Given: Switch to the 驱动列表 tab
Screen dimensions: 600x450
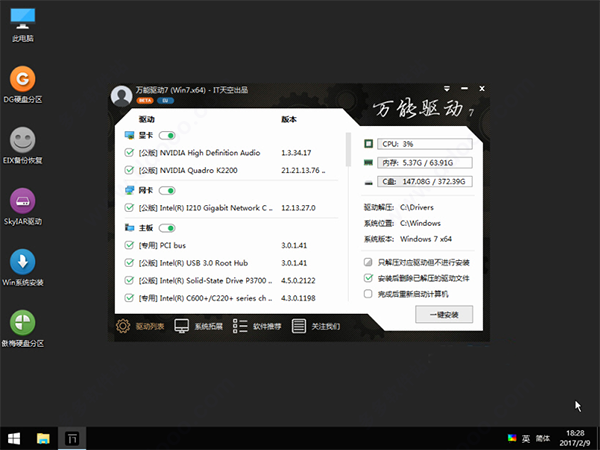Looking at the screenshot, I should point(140,326).
